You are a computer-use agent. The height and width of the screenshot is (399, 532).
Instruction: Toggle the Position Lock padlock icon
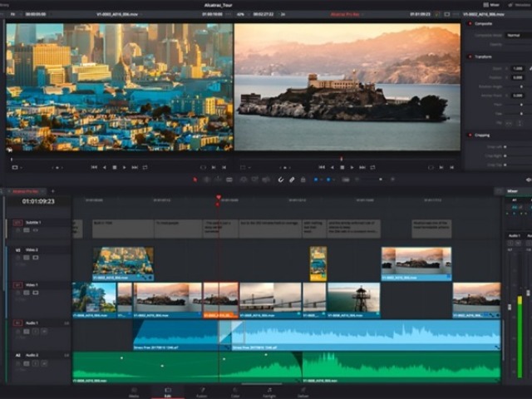tap(303, 180)
